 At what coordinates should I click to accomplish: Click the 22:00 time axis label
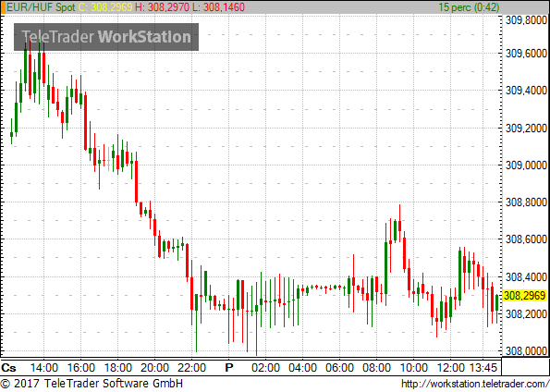191,368
